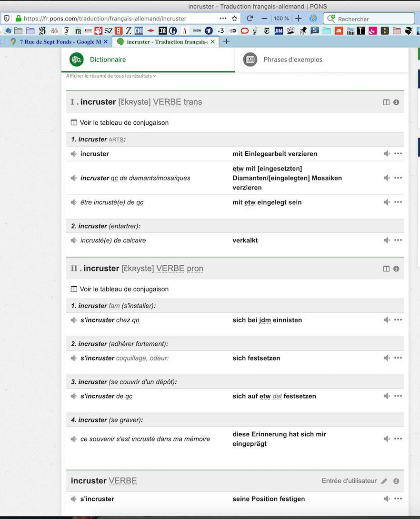Reload the page

(250, 19)
